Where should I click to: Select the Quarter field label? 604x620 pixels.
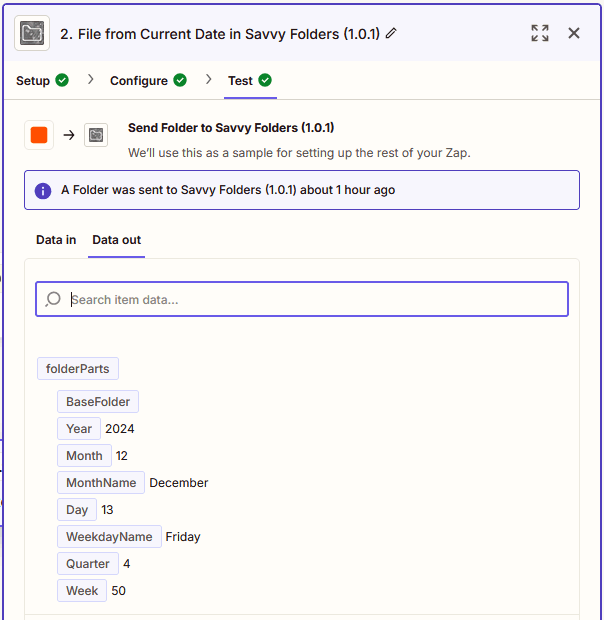(88, 563)
